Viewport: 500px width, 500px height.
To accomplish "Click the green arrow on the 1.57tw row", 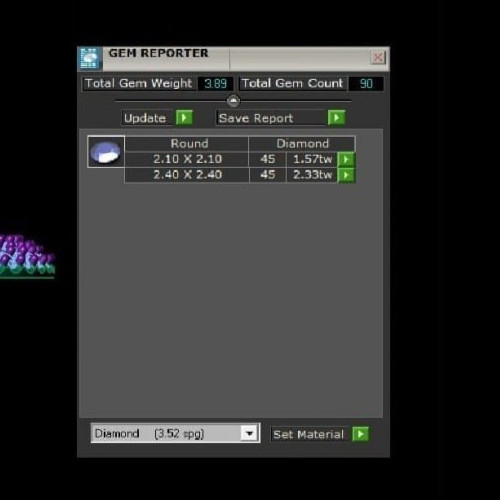I will click(x=346, y=159).
